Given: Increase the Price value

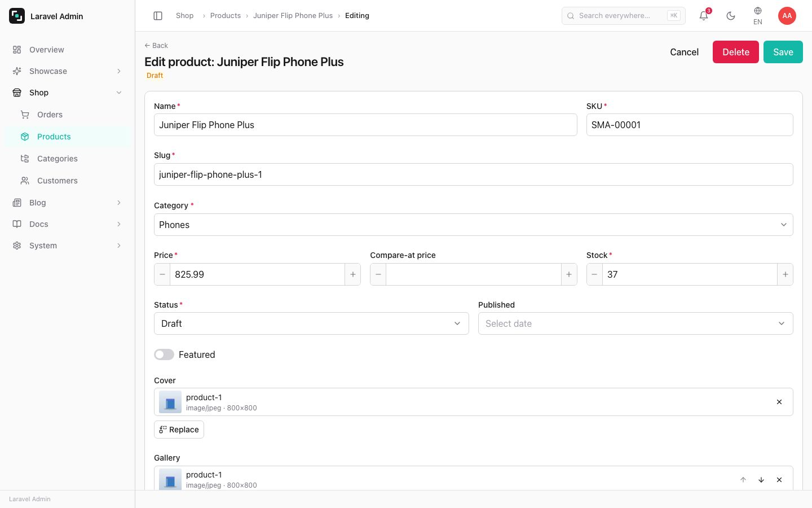Looking at the screenshot, I should 353,274.
